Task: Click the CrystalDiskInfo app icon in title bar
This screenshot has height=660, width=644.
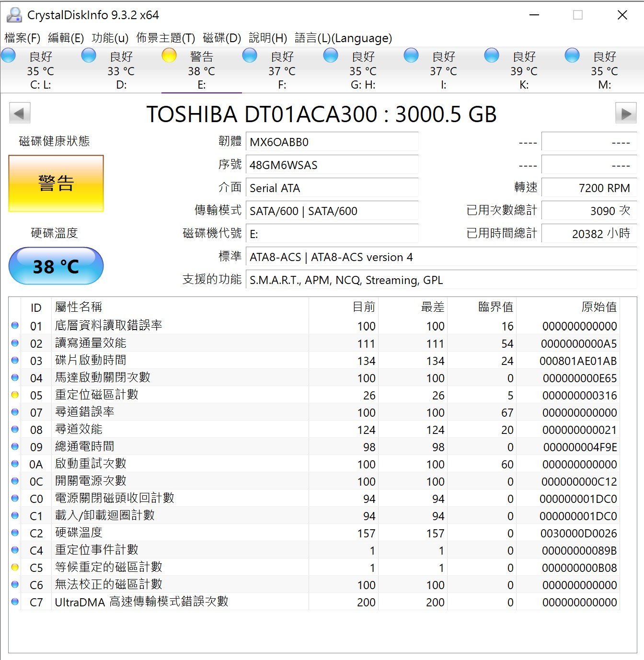Action: (x=14, y=15)
